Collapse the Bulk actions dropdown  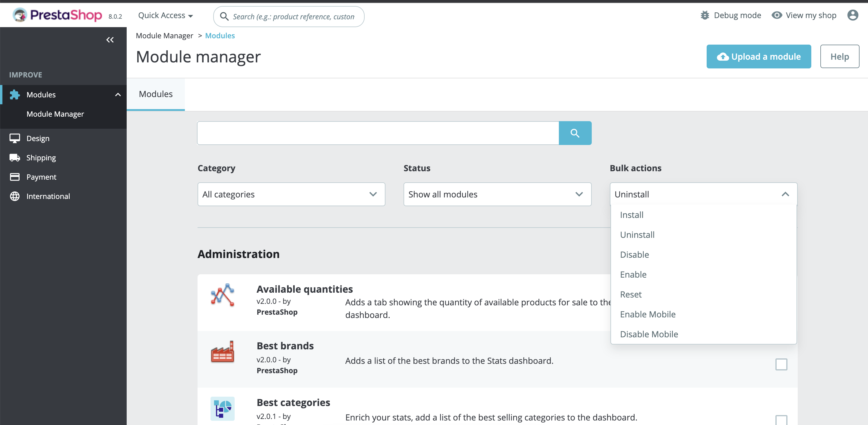pos(786,194)
